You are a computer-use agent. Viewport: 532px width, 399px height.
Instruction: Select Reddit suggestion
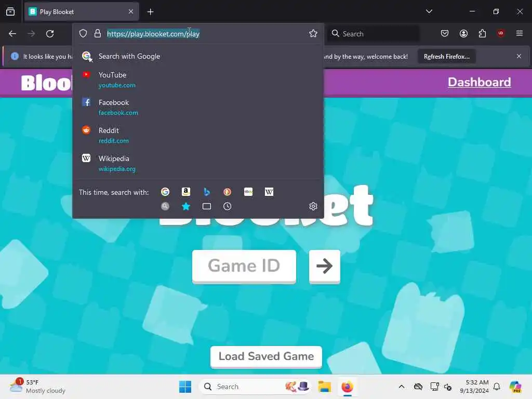coord(198,136)
